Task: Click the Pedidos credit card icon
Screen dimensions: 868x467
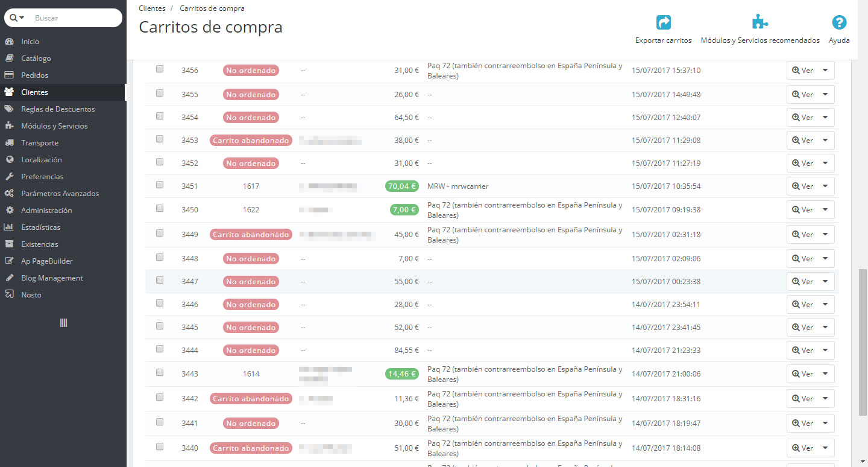Action: pyautogui.click(x=9, y=75)
